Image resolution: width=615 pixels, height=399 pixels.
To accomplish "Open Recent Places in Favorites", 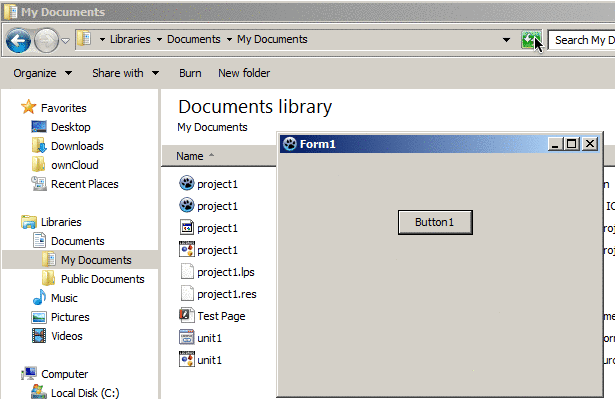I will tap(85, 184).
